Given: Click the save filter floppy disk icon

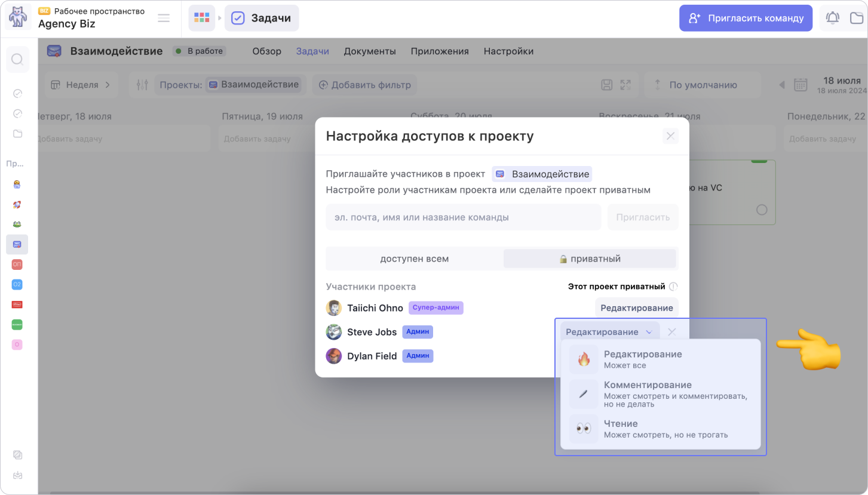Looking at the screenshot, I should tap(606, 85).
